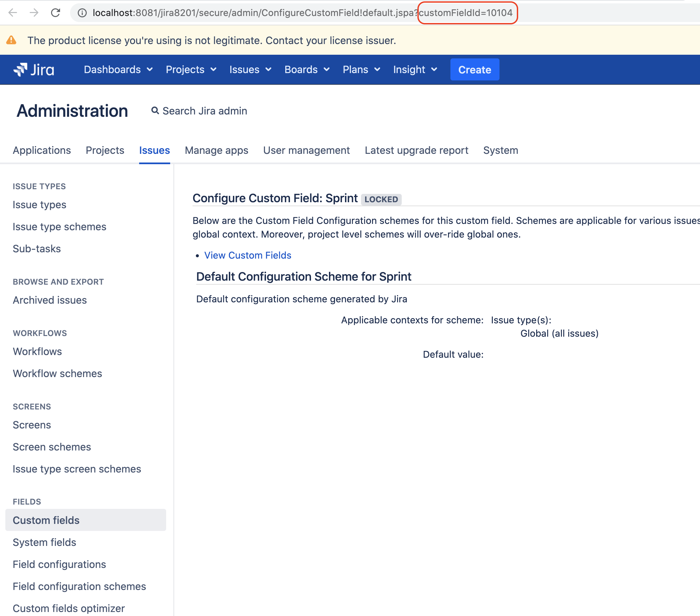Switch to the System admin tab
Image resolution: width=700 pixels, height=616 pixels.
pos(500,150)
